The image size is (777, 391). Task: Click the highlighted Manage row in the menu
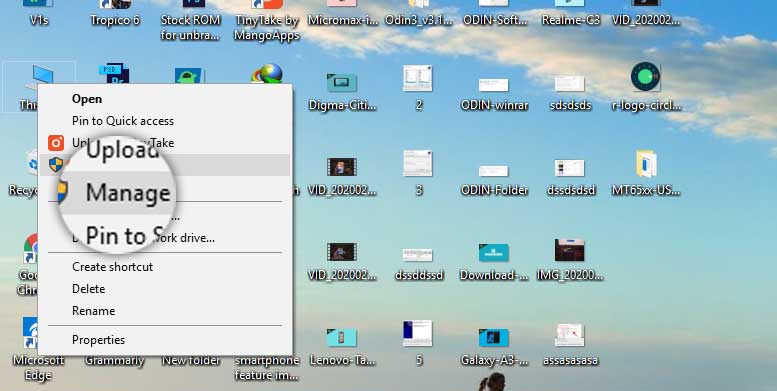[165, 165]
